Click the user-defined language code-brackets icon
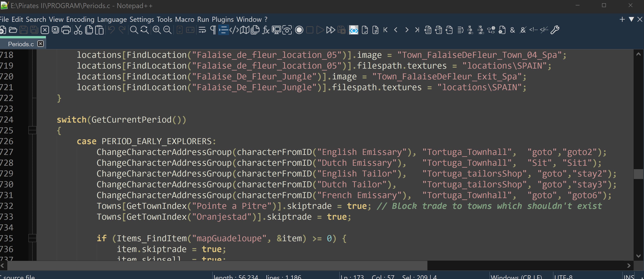The image size is (644, 279). [x=234, y=30]
